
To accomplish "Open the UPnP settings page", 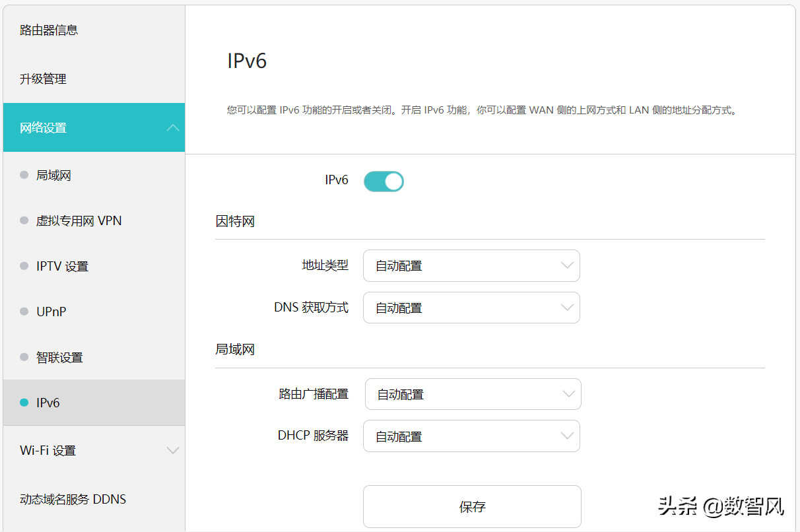I will pos(51,312).
